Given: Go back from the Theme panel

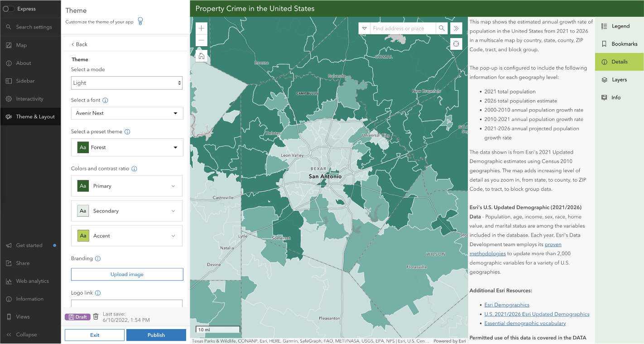Looking at the screenshot, I should (79, 44).
